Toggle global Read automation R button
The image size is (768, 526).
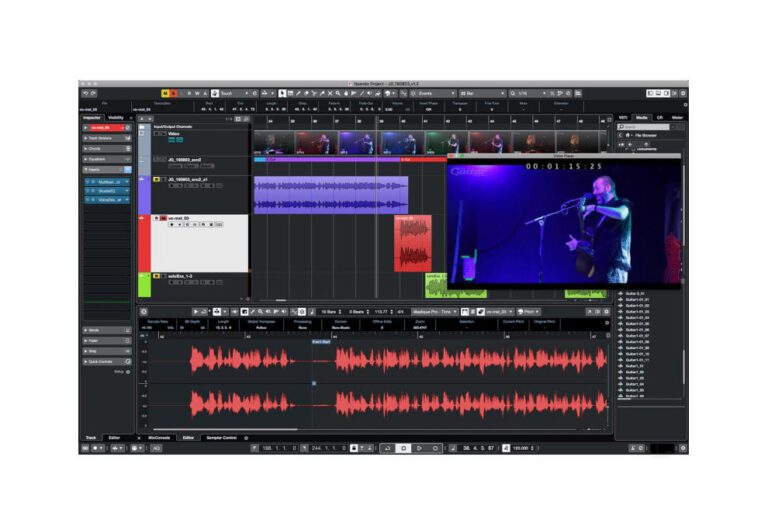(190, 93)
